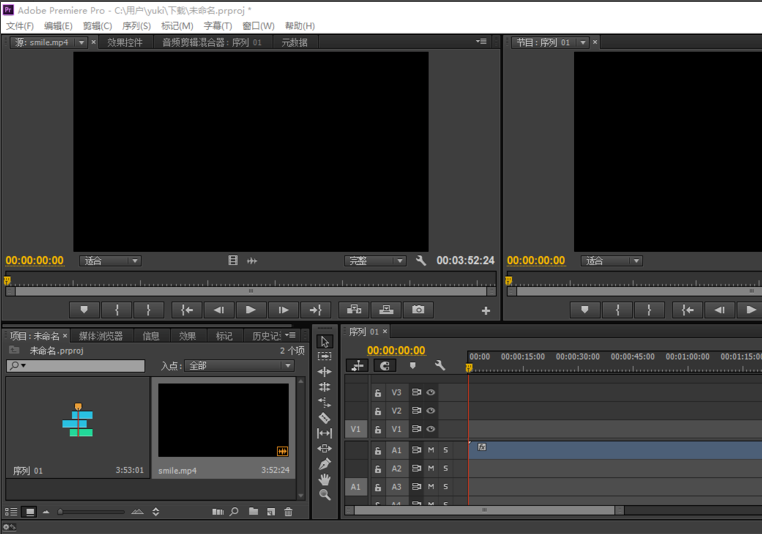Mute audio track A1

click(x=431, y=451)
